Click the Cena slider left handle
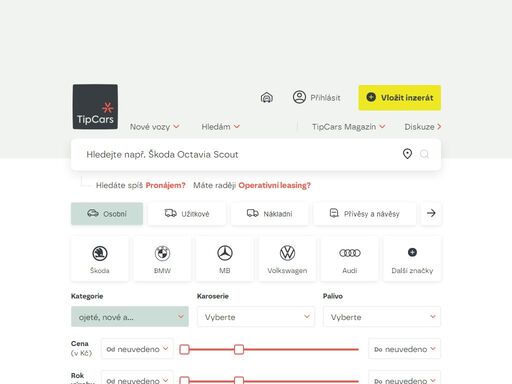This screenshot has width=512, height=384. (x=184, y=349)
